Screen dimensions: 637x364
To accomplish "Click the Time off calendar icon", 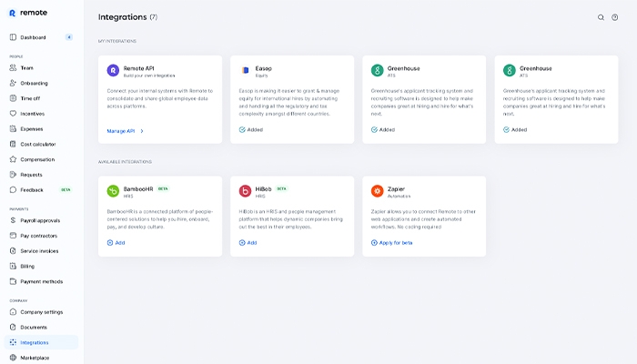I will (13, 98).
